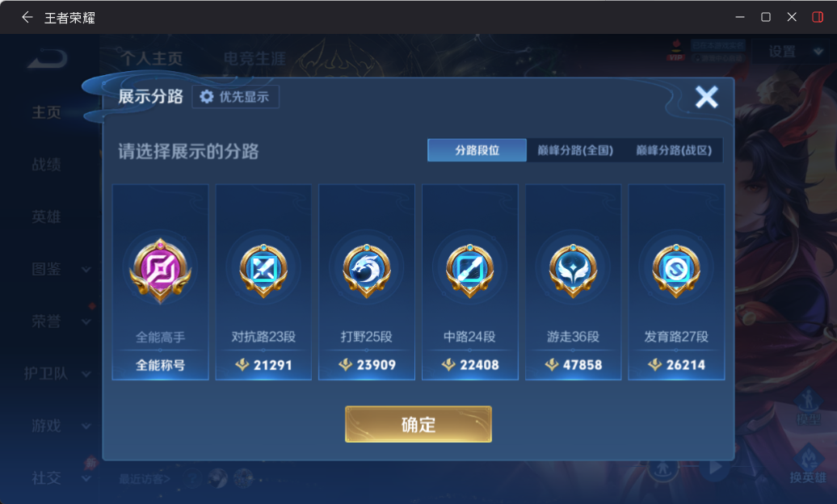Open the 设置 dropdown at top right
The height and width of the screenshot is (504, 837).
(x=793, y=52)
